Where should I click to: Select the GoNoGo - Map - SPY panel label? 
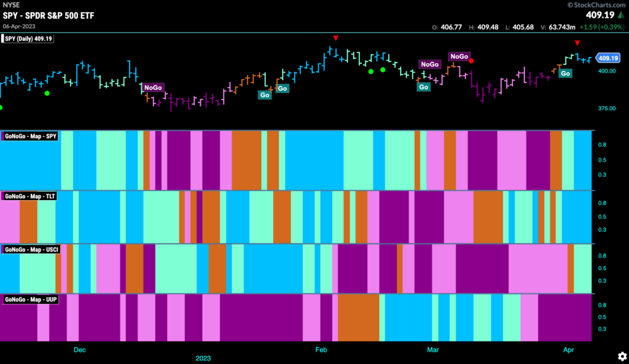tap(30, 136)
